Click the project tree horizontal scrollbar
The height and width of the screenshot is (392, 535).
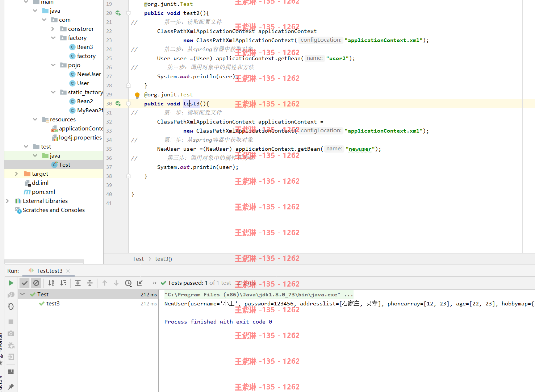coord(44,262)
